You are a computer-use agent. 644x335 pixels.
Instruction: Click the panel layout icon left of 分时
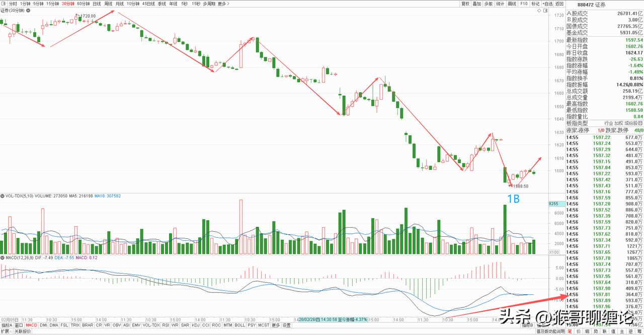point(4,4)
